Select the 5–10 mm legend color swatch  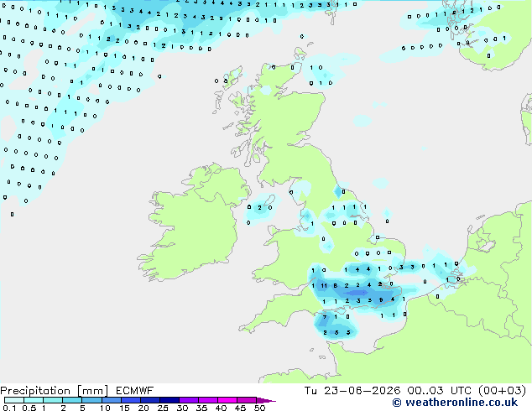pos(91,400)
